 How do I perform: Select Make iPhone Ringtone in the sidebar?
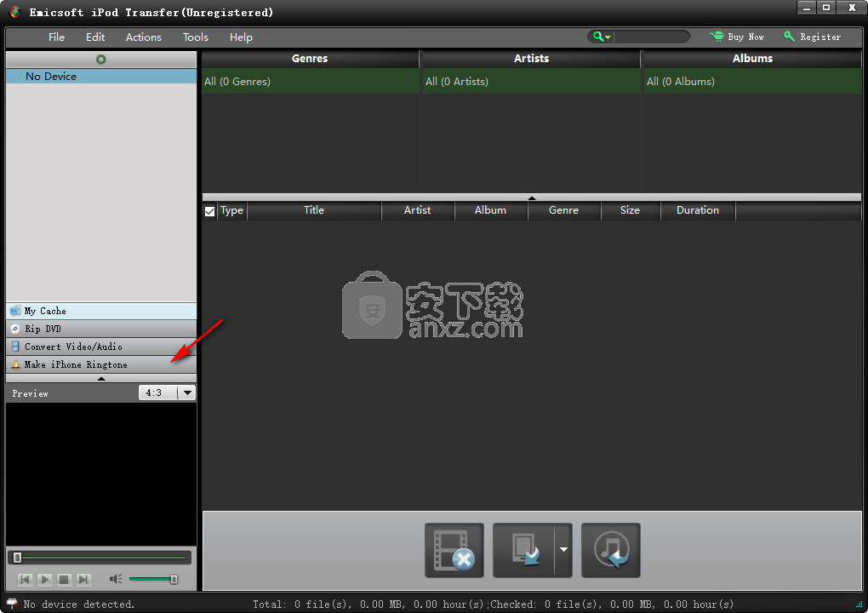(x=101, y=364)
